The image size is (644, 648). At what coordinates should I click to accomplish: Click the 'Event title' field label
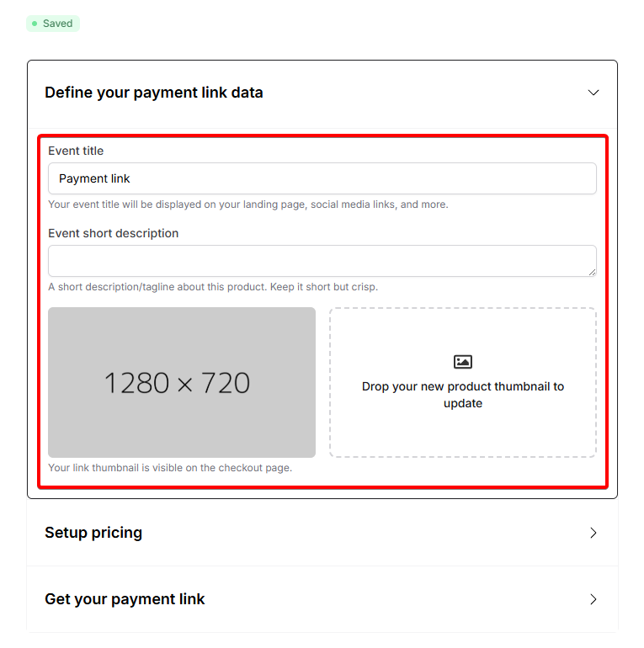click(76, 151)
